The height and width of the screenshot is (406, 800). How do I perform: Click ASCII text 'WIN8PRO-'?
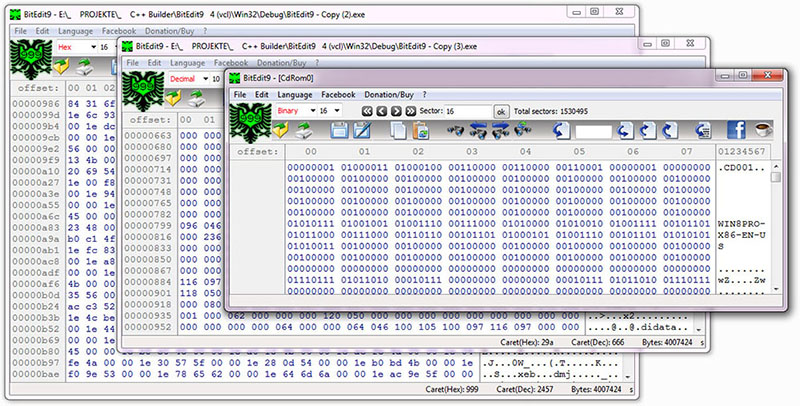[x=742, y=224]
